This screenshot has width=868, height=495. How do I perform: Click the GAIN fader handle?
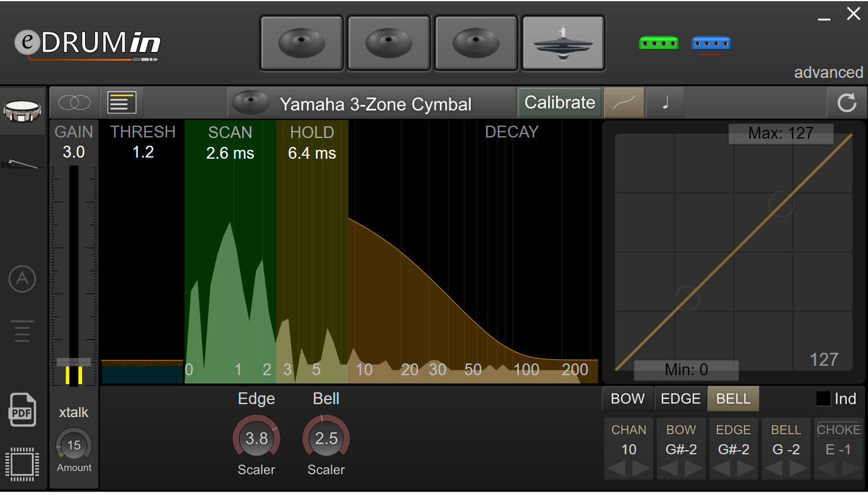[x=74, y=362]
